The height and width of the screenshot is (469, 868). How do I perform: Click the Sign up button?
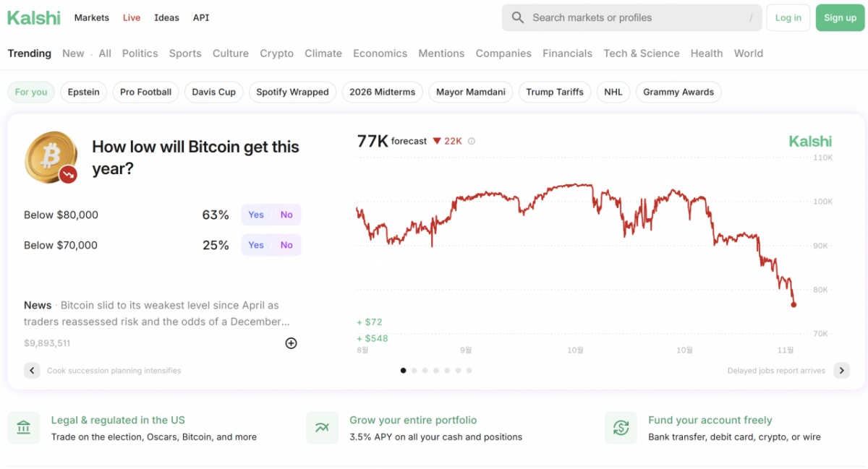840,18
